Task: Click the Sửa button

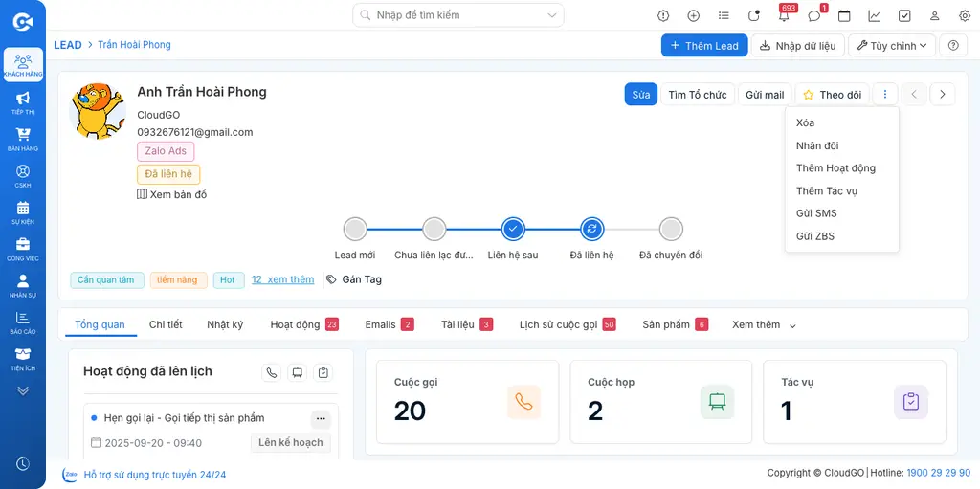Action: click(x=640, y=95)
